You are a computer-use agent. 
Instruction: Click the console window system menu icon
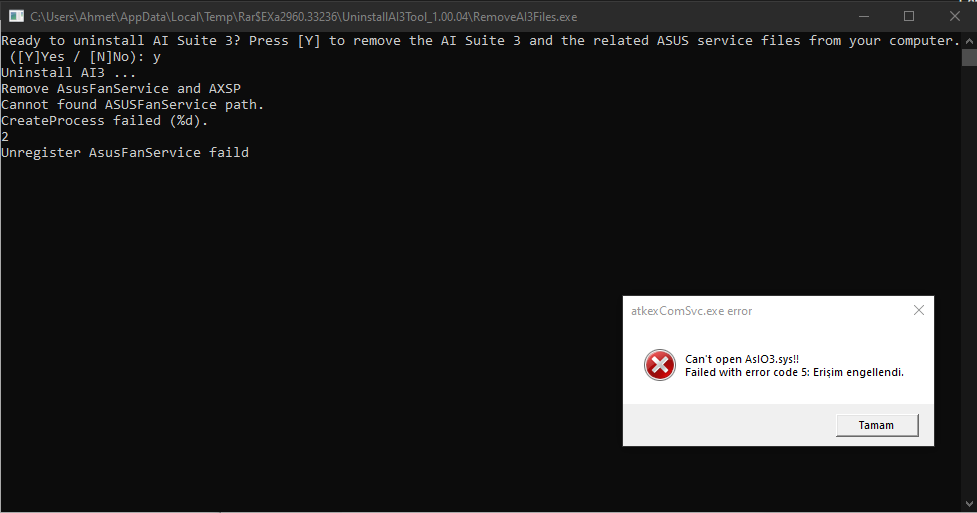pyautogui.click(x=15, y=16)
